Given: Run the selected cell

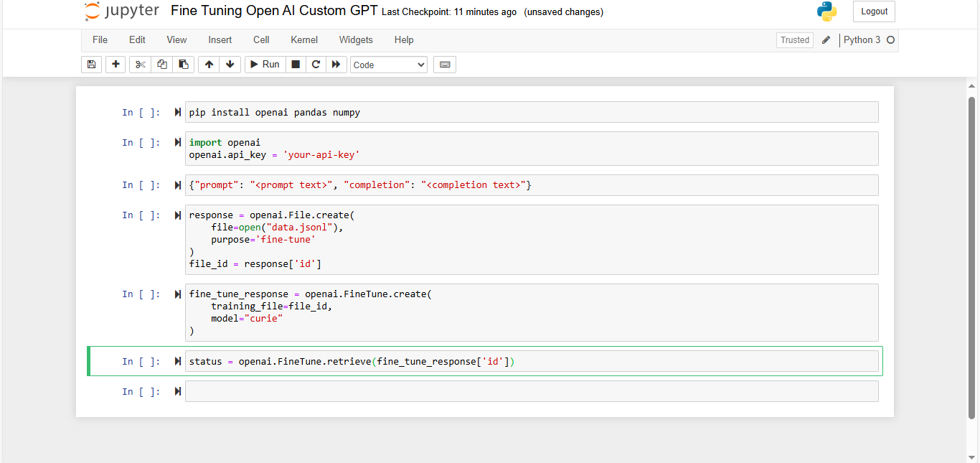Looking at the screenshot, I should pos(264,64).
